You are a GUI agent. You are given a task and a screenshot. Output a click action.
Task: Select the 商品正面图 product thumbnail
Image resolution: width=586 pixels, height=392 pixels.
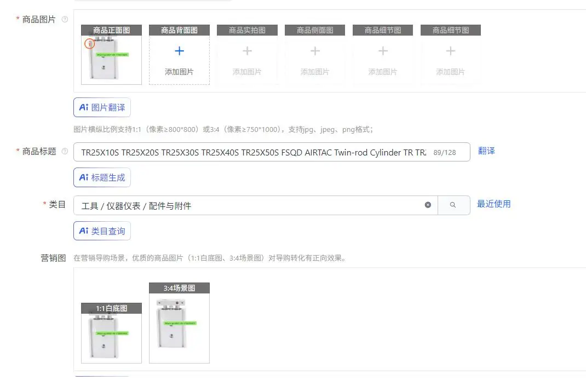click(111, 55)
